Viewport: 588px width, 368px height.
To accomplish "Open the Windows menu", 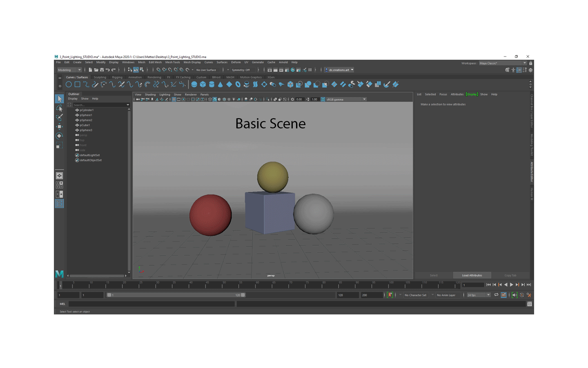I will pos(128,63).
